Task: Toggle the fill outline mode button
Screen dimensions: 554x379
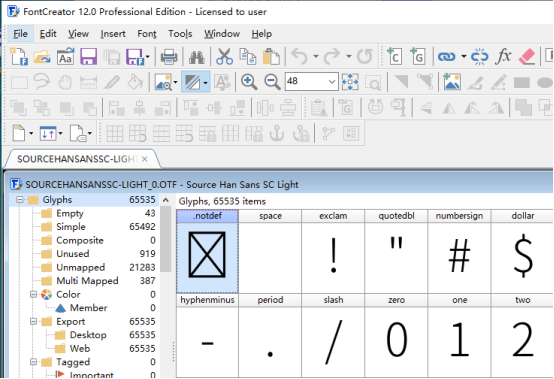Action: coord(192,82)
